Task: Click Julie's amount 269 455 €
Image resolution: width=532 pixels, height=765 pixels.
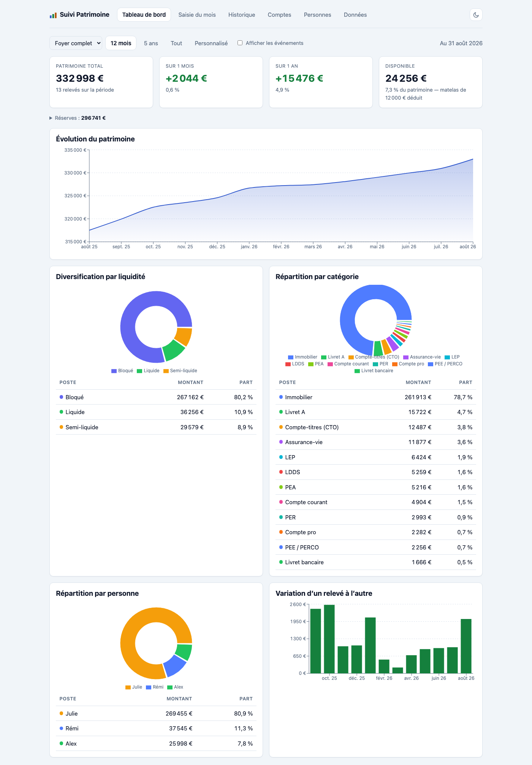Action: pos(179,714)
